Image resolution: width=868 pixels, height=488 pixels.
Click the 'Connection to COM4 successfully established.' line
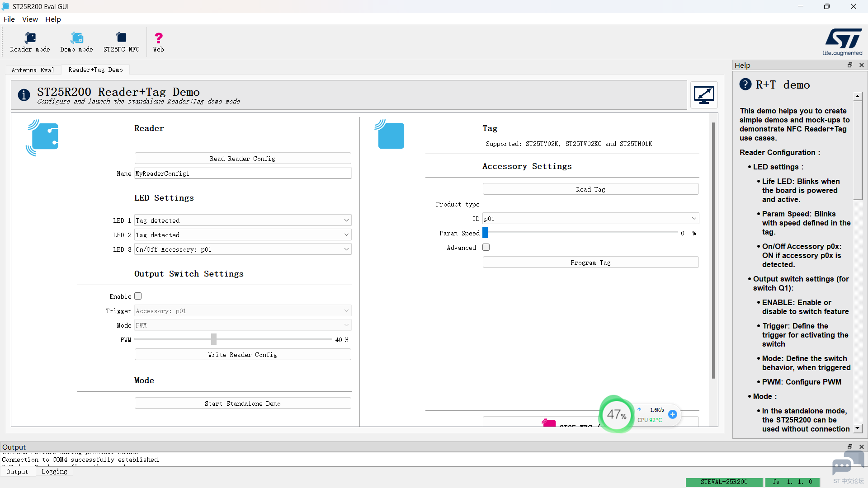(81, 460)
